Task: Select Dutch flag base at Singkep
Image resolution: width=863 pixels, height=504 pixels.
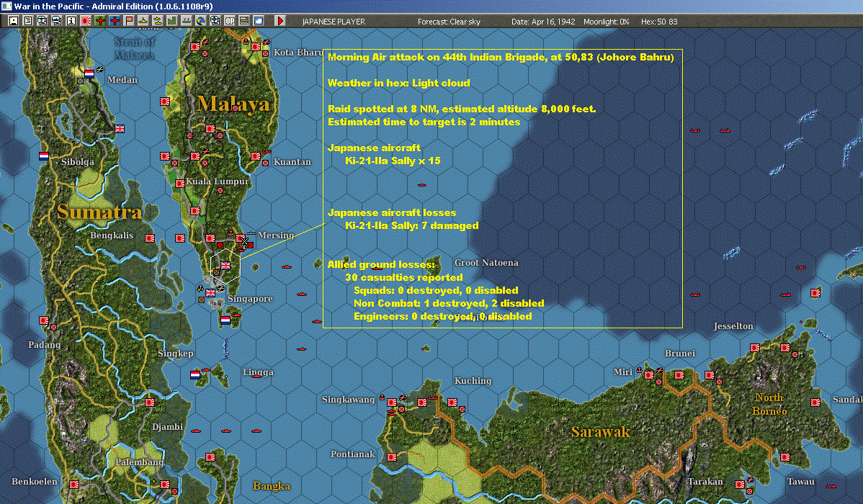Action: tap(194, 374)
